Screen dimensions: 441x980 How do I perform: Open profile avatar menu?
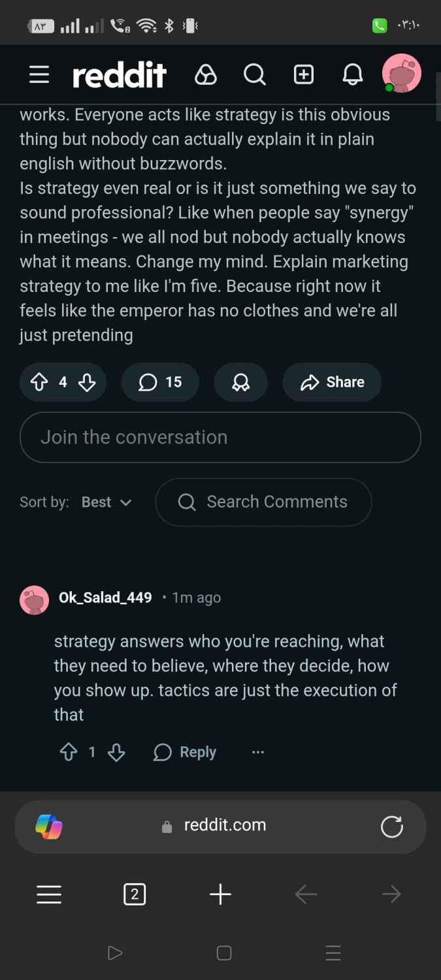[x=401, y=73]
